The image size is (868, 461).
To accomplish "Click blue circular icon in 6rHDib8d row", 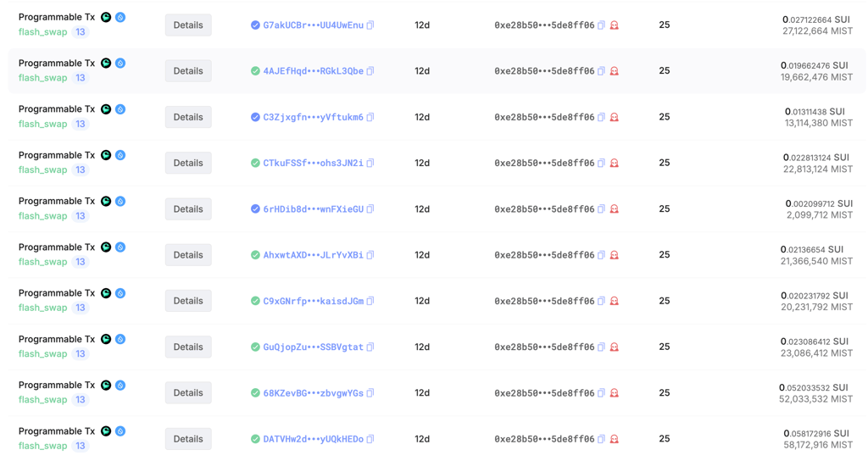I will tap(120, 201).
